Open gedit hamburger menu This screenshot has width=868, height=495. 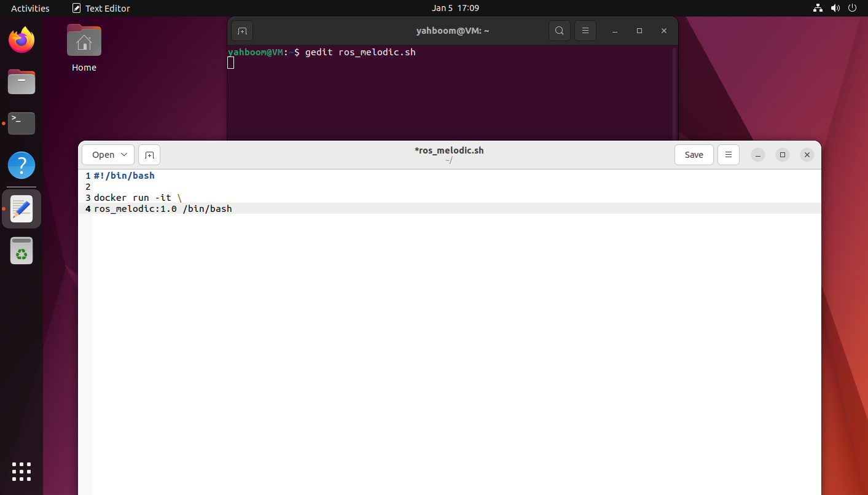pos(729,155)
